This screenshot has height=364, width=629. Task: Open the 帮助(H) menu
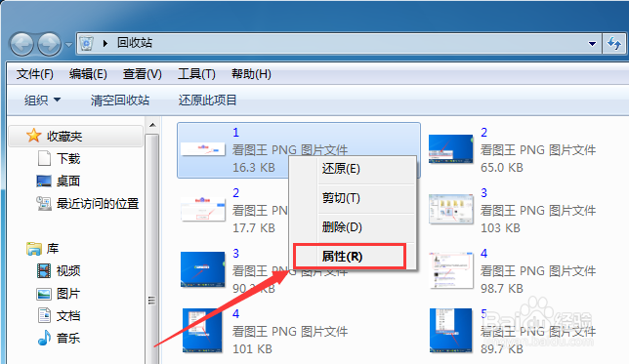[x=251, y=74]
